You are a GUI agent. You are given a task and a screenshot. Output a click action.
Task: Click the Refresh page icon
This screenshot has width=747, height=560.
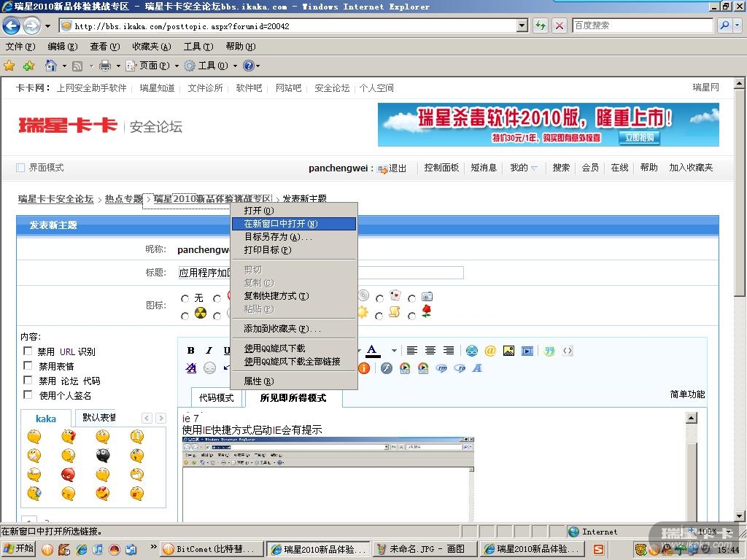(541, 26)
